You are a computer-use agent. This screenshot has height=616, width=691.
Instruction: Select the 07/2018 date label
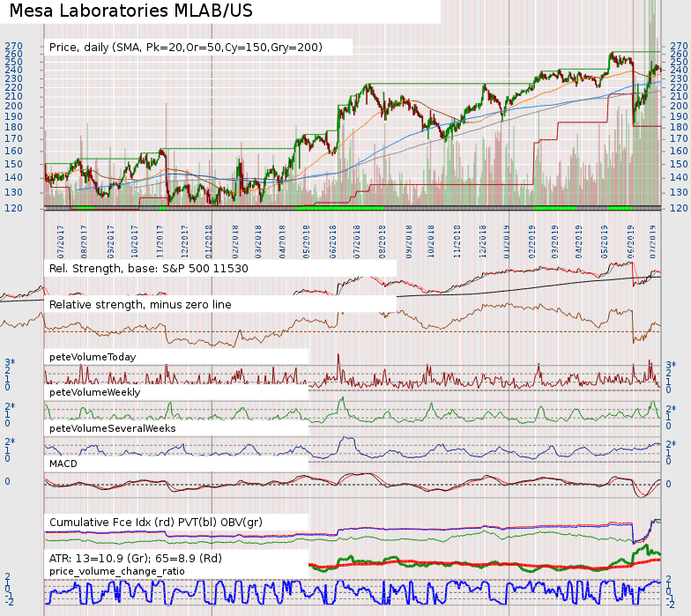pos(356,241)
